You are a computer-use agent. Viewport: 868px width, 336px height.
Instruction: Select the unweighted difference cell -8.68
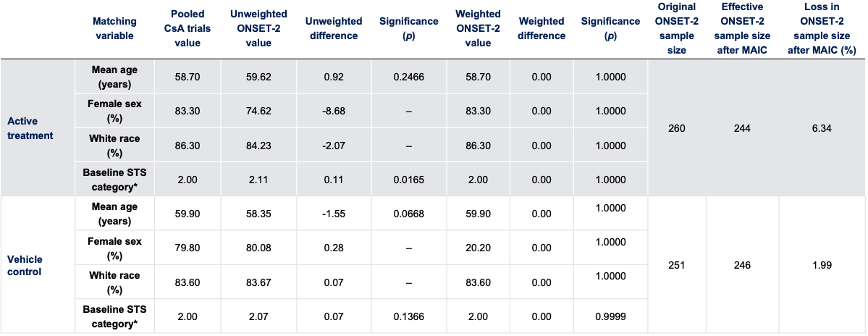(x=334, y=110)
